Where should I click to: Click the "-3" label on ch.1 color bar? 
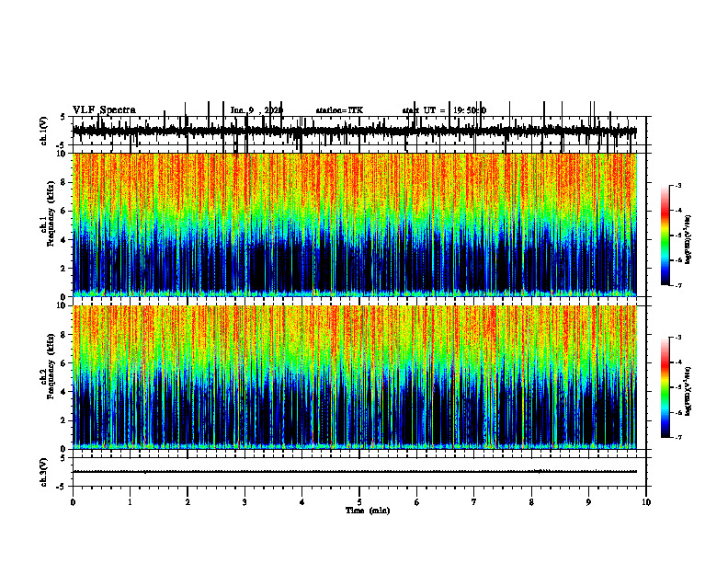click(x=678, y=185)
